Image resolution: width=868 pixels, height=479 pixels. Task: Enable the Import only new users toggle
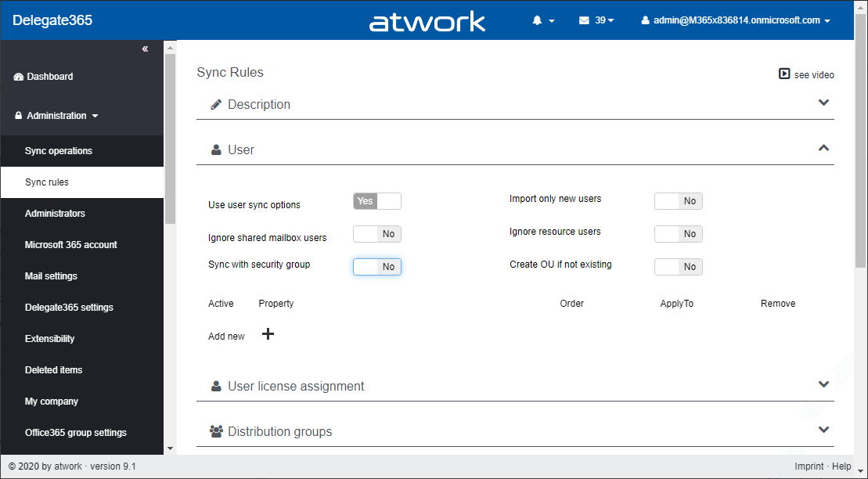(x=679, y=201)
